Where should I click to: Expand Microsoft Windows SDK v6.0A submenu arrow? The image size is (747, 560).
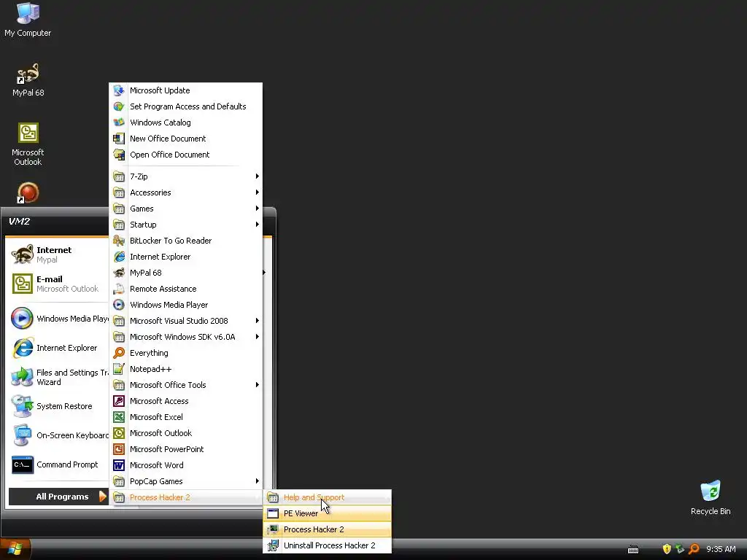tap(258, 337)
